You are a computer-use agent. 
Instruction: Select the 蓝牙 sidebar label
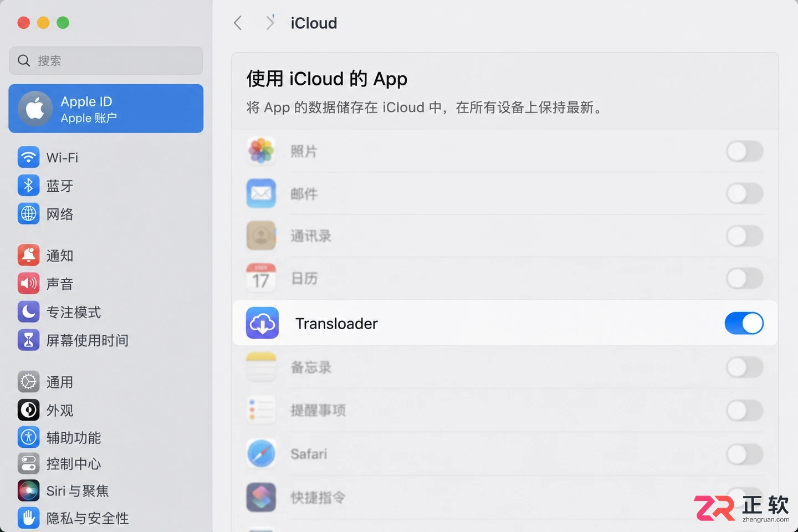click(x=60, y=186)
